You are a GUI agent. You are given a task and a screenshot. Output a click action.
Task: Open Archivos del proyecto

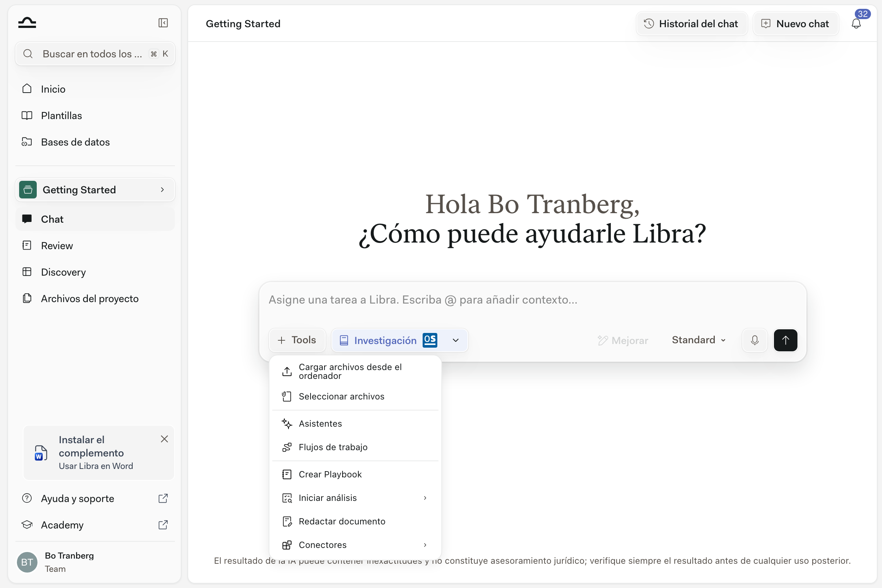(95, 298)
